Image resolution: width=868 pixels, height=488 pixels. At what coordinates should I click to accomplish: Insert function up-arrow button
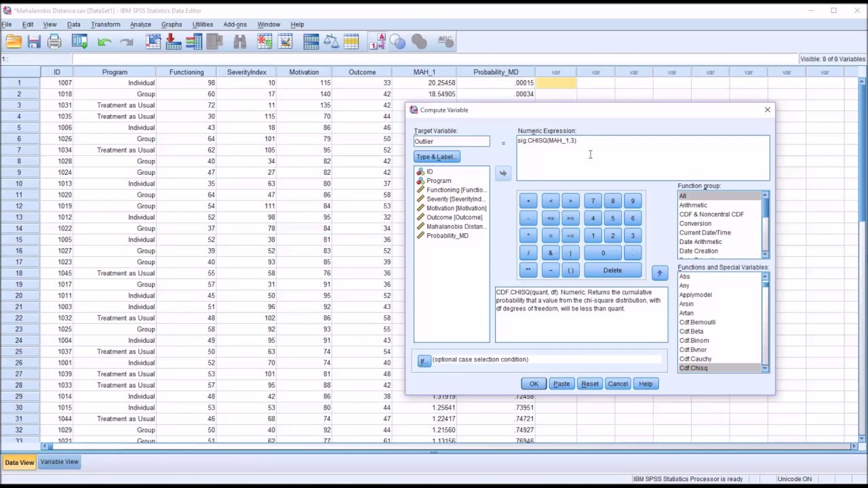point(659,273)
